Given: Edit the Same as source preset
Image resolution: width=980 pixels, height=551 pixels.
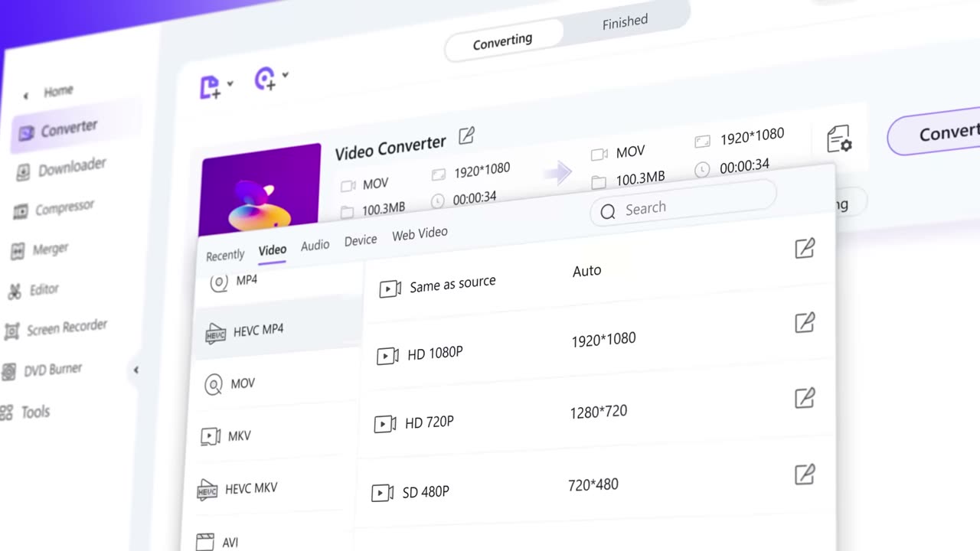Looking at the screenshot, I should (804, 248).
